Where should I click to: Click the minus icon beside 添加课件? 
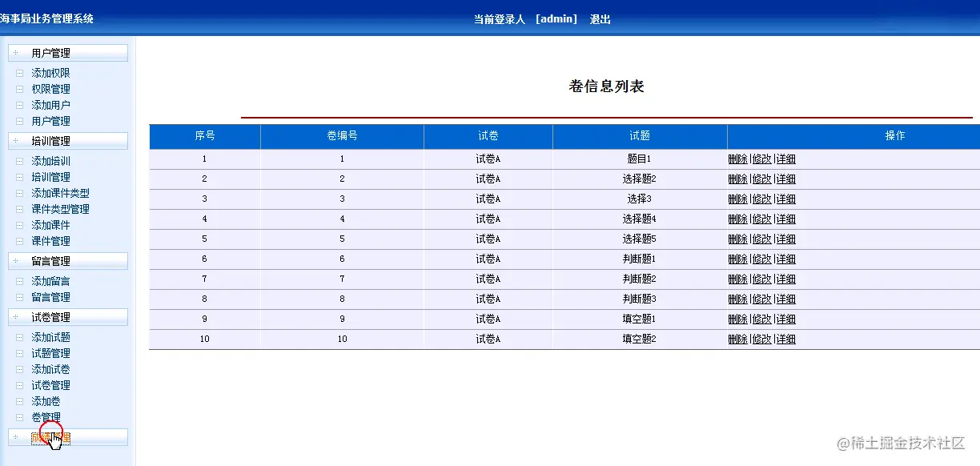coord(18,225)
